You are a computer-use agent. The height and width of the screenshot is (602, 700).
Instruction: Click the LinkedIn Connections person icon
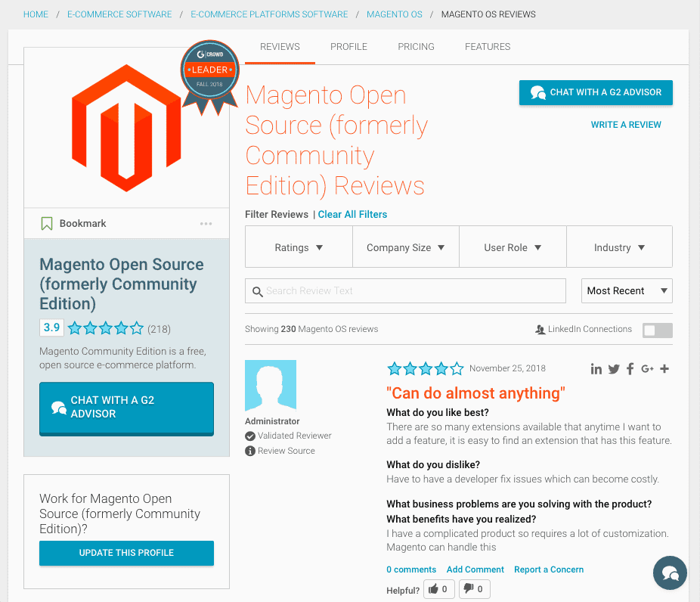540,330
